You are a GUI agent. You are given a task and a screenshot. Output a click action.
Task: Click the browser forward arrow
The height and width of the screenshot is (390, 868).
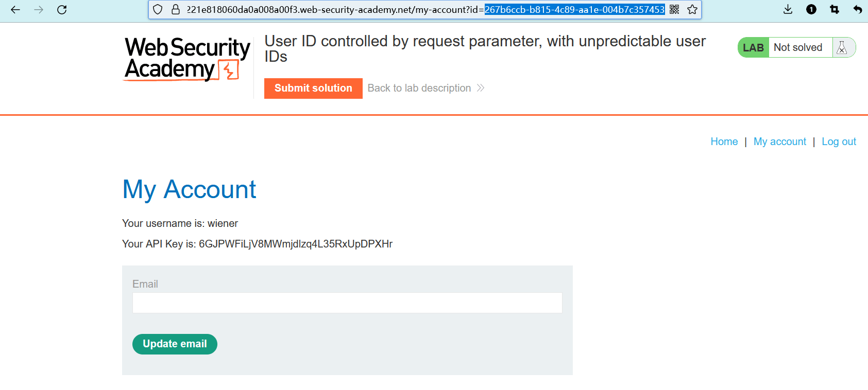[x=39, y=10]
